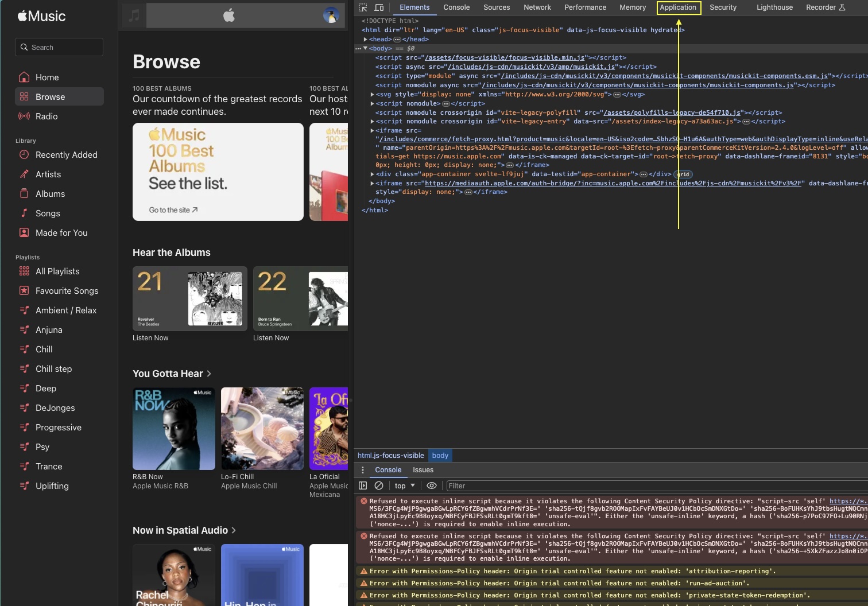Open the Radio section in sidebar
Image resolution: width=868 pixels, height=606 pixels.
[46, 116]
